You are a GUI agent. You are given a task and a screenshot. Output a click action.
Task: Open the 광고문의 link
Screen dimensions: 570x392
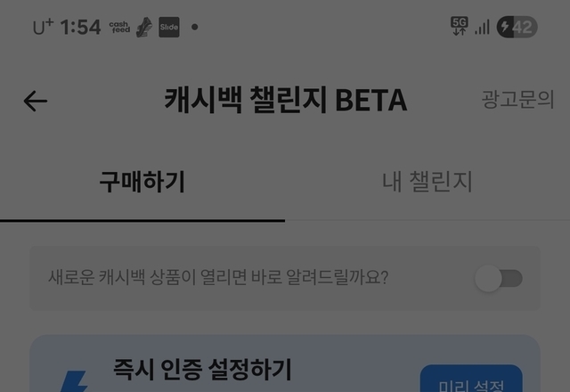click(x=517, y=99)
